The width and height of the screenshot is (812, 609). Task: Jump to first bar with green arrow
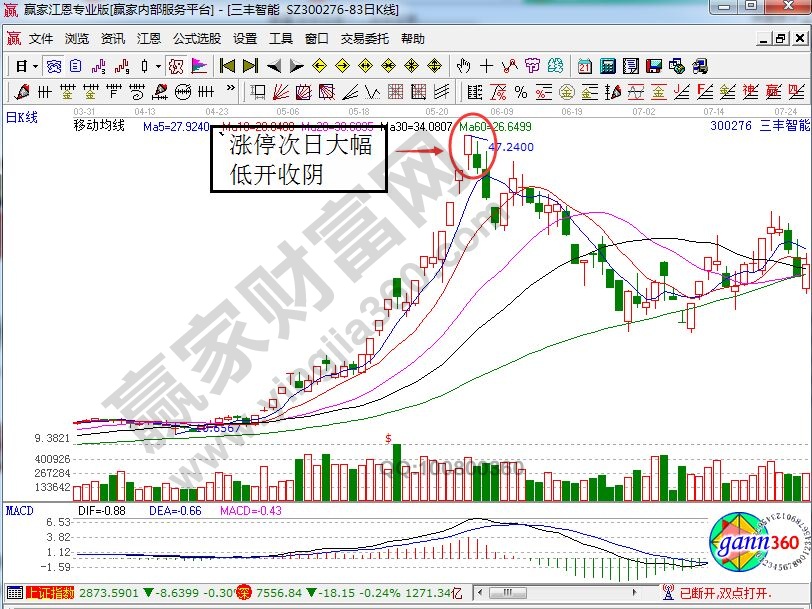(x=227, y=66)
